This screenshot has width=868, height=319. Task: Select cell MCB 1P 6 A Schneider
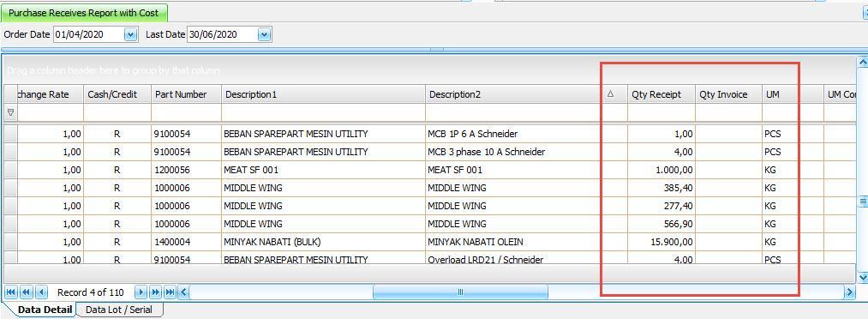(514, 134)
